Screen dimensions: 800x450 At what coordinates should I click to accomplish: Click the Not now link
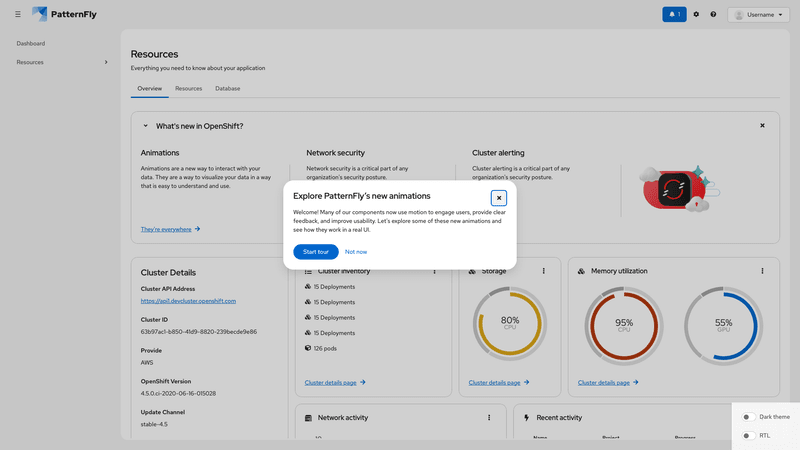356,252
